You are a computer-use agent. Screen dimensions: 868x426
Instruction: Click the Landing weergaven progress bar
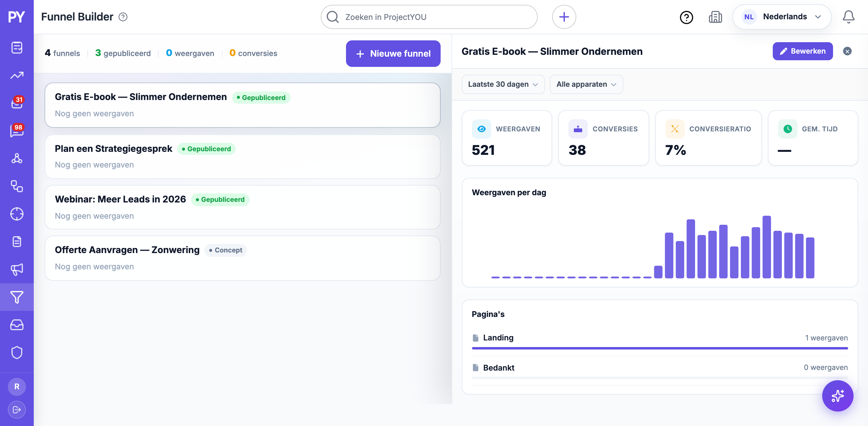point(659,348)
